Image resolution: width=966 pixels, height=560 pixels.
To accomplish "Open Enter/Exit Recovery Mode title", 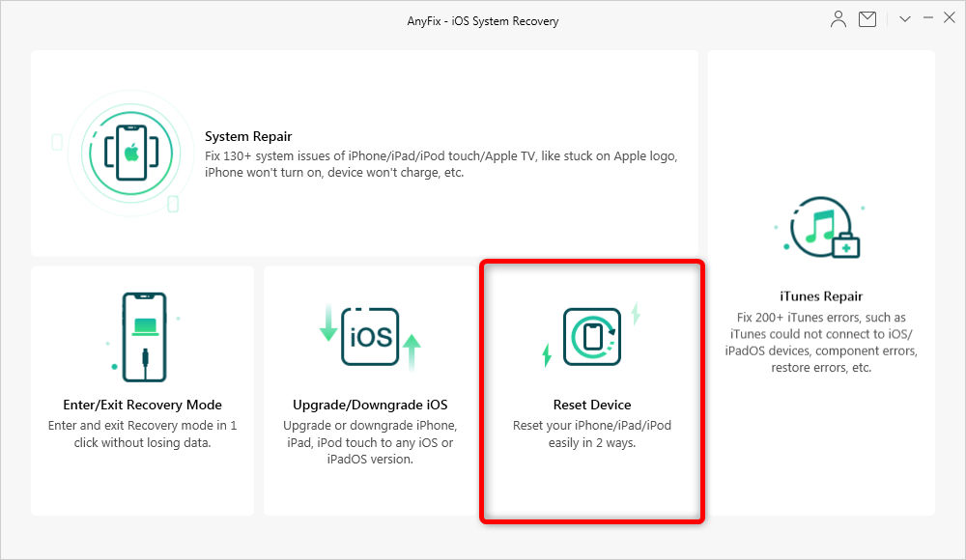I will (142, 405).
